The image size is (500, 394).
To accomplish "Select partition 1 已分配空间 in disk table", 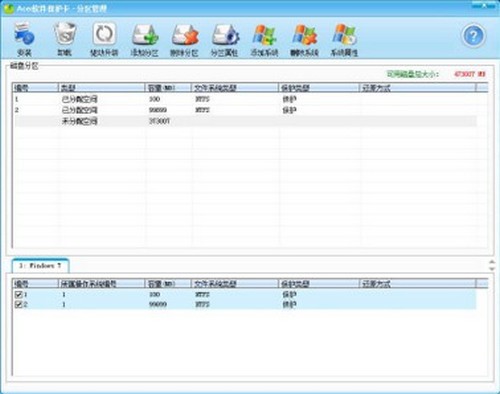I will [x=79, y=99].
